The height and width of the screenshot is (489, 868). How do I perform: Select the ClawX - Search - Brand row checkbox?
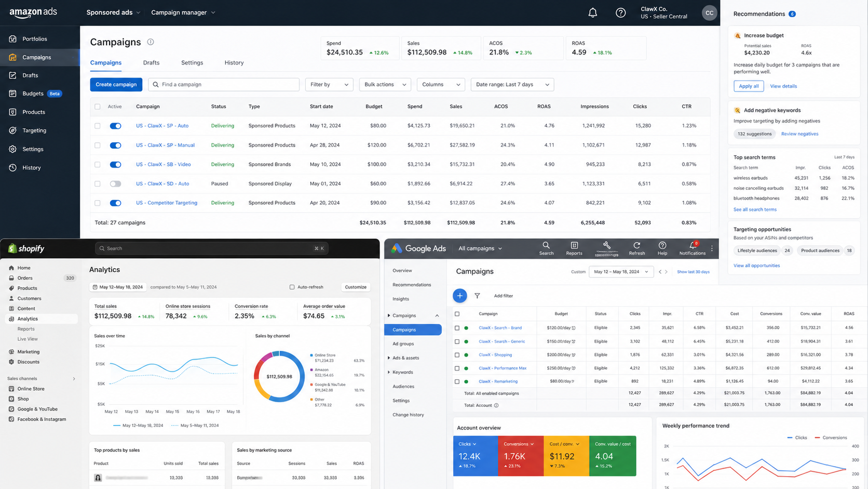[x=457, y=328]
